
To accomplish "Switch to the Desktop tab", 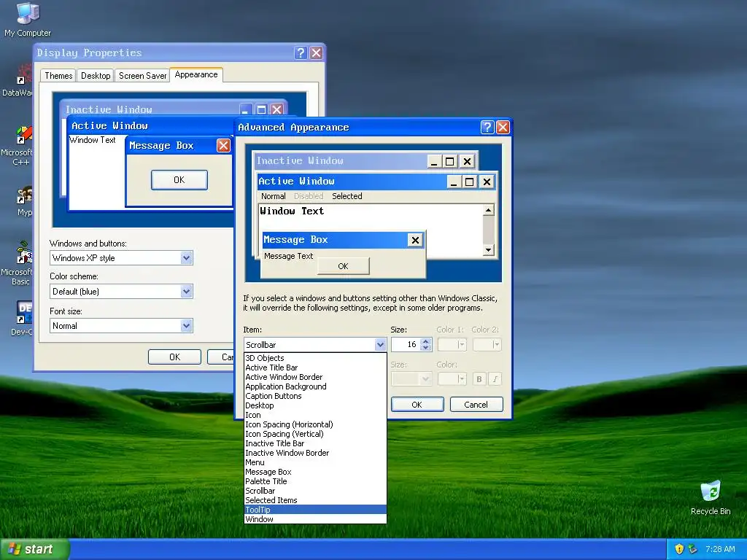I will pos(96,76).
